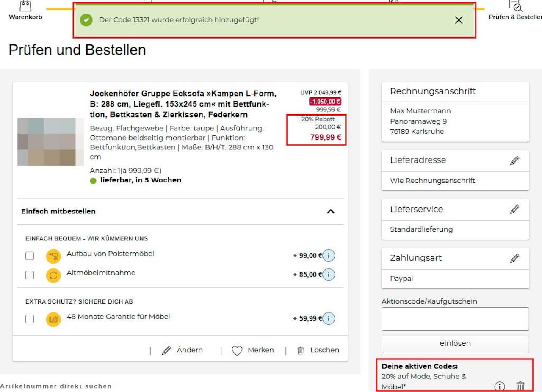Click 'Artikelnummer direkt suchen' text

(56, 386)
